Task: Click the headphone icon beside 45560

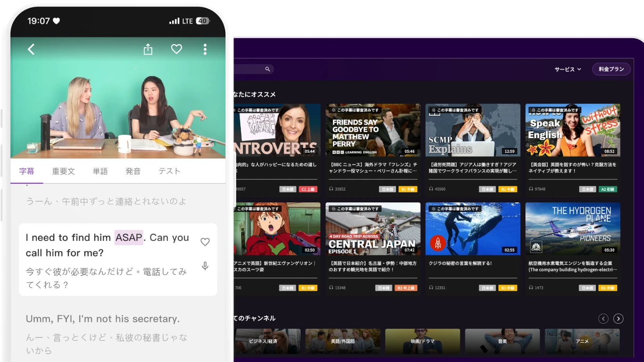Action: point(431,189)
